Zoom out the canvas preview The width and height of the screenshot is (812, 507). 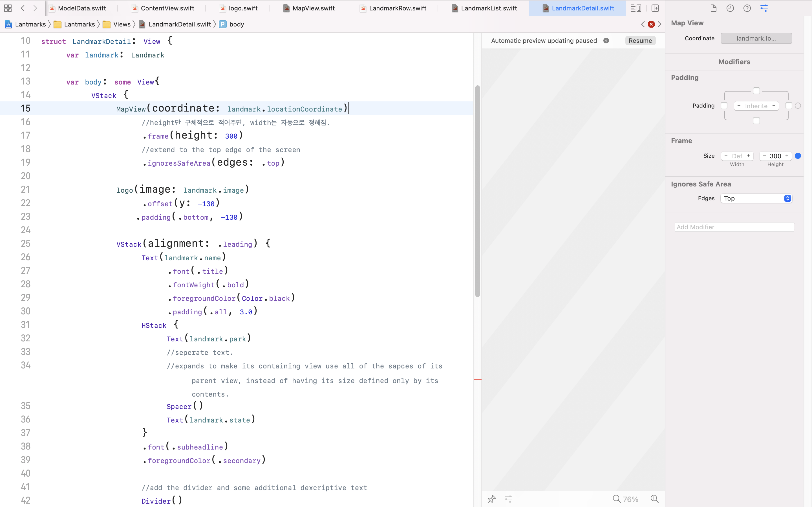617,499
